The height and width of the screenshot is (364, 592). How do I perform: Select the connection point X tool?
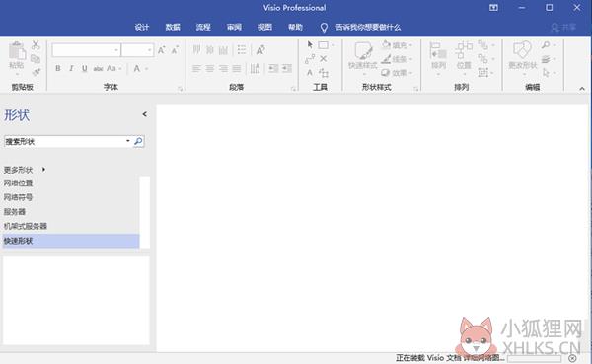[324, 59]
